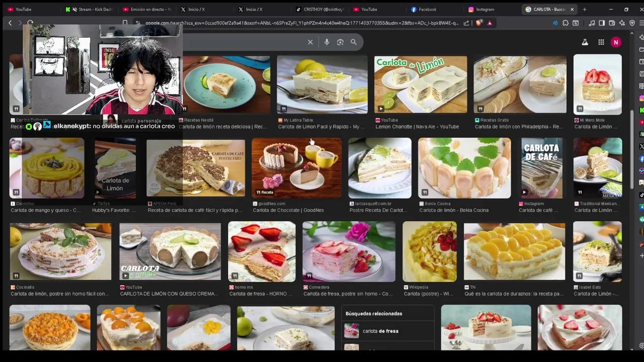The width and height of the screenshot is (644, 362).
Task: Switch to the Instagram tab
Action: tap(492, 9)
